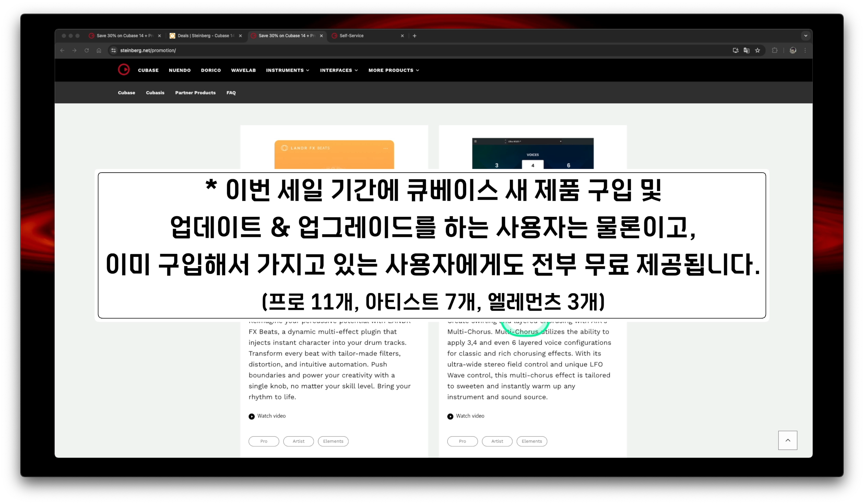864x504 pixels.
Task: Click the install app icon in address bar
Action: click(x=735, y=50)
